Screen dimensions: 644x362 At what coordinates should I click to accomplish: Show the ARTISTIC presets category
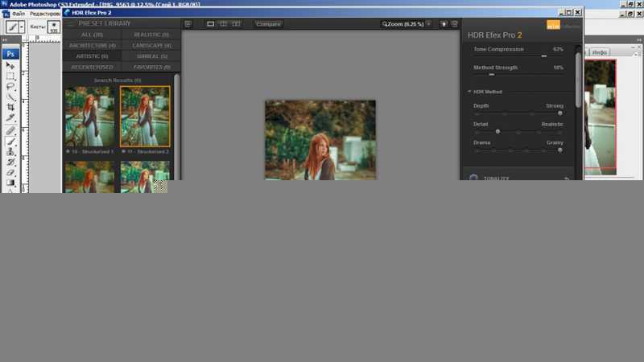(92, 56)
